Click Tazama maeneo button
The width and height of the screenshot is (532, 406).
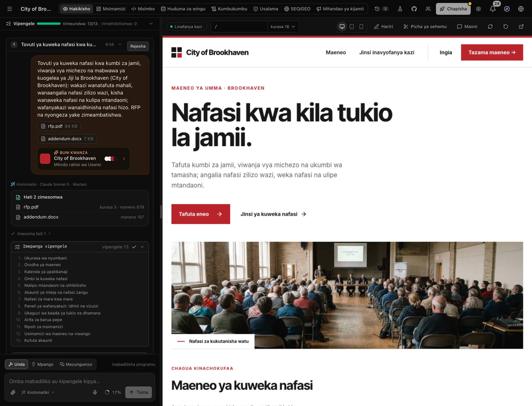492,52
